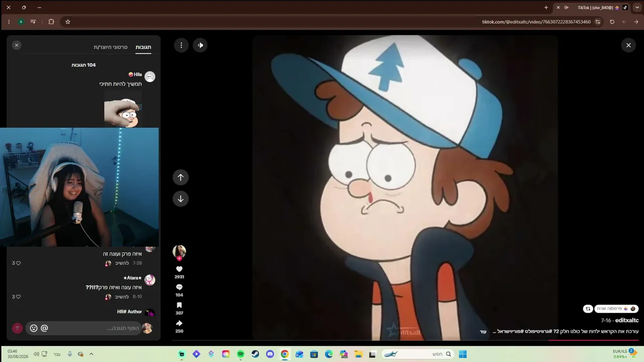Close the TikTok browser tab

(558, 8)
